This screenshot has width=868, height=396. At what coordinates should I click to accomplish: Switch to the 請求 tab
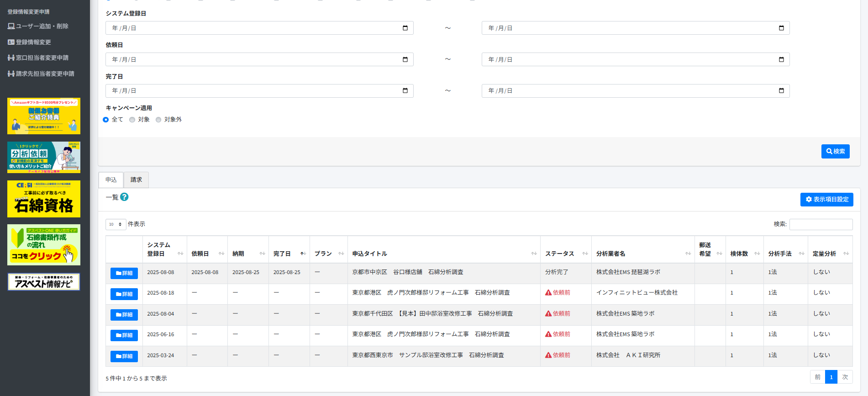pos(136,180)
